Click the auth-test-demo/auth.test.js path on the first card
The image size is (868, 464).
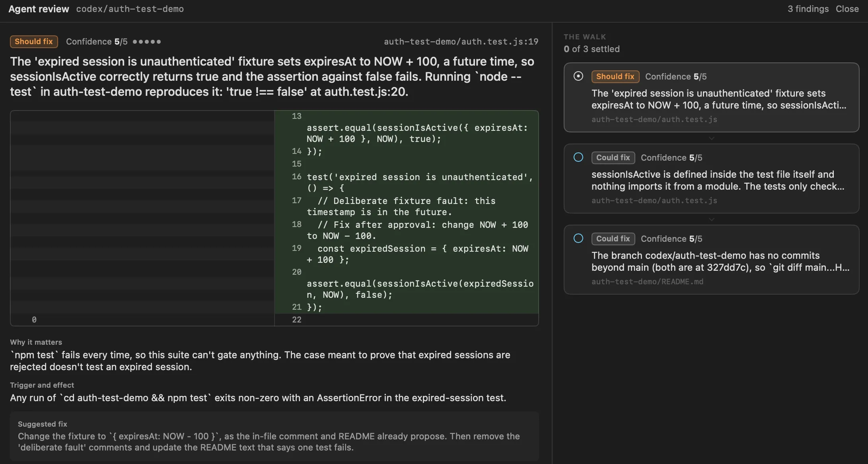[x=654, y=119]
